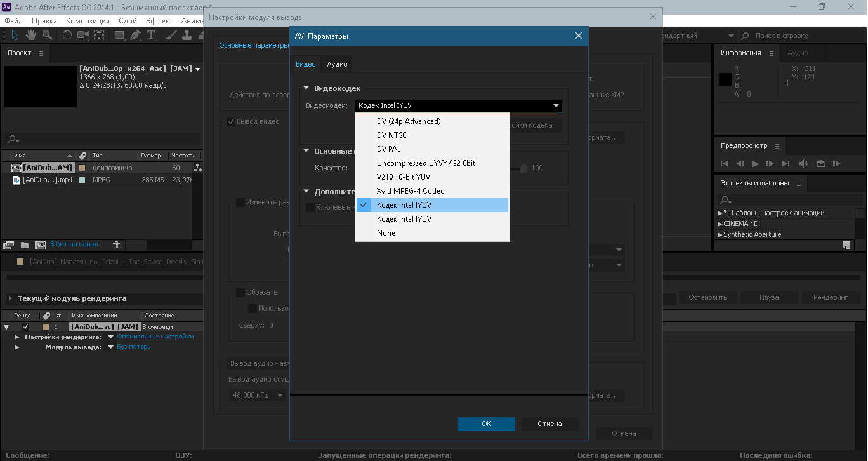The height and width of the screenshot is (461, 868).
Task: Open the Файл menu
Action: [13, 21]
